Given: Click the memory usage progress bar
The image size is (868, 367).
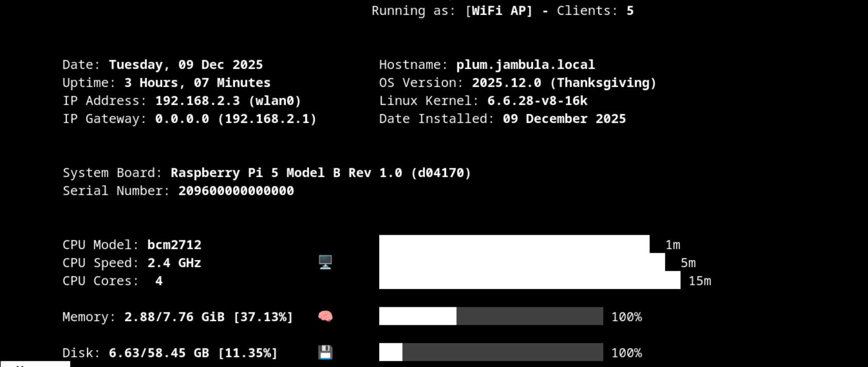Looking at the screenshot, I should coord(490,316).
